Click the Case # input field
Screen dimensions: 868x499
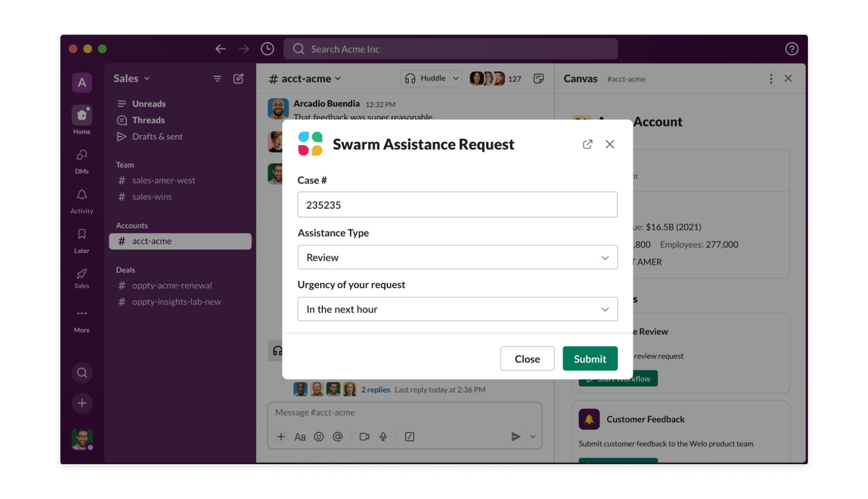[x=457, y=205]
